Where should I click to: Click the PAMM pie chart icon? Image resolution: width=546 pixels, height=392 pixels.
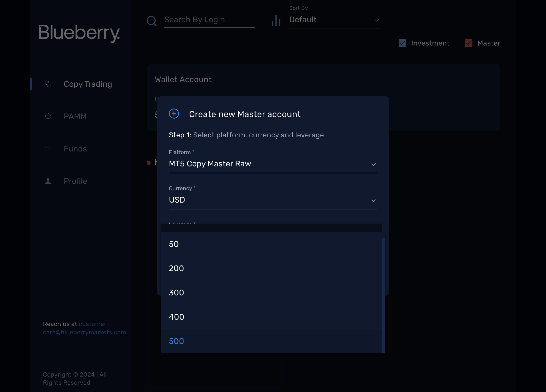tap(48, 116)
